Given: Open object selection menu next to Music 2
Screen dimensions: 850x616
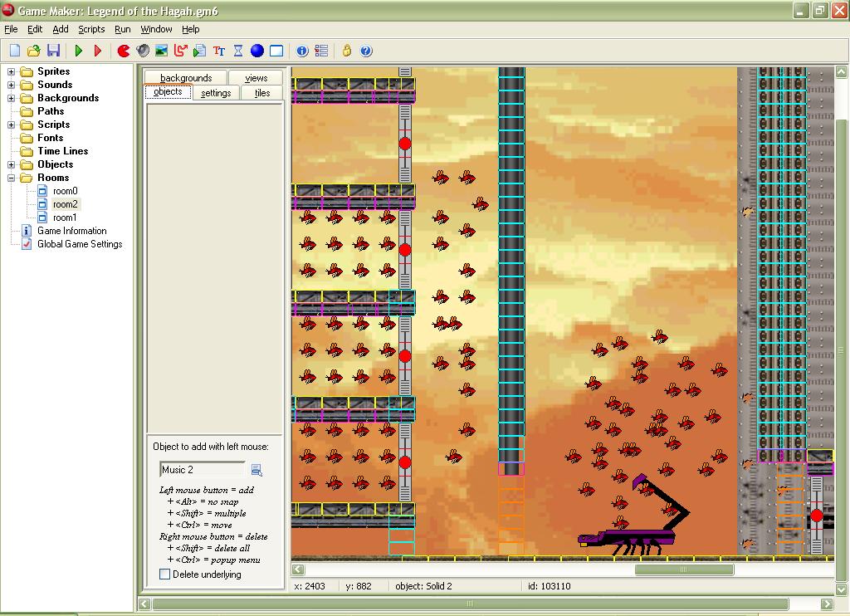Looking at the screenshot, I should pyautogui.click(x=257, y=470).
